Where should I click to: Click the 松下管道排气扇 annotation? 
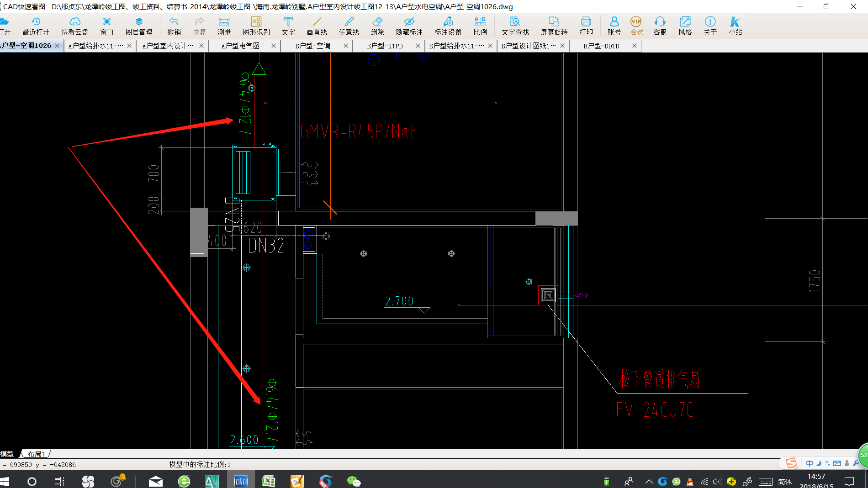coord(659,380)
